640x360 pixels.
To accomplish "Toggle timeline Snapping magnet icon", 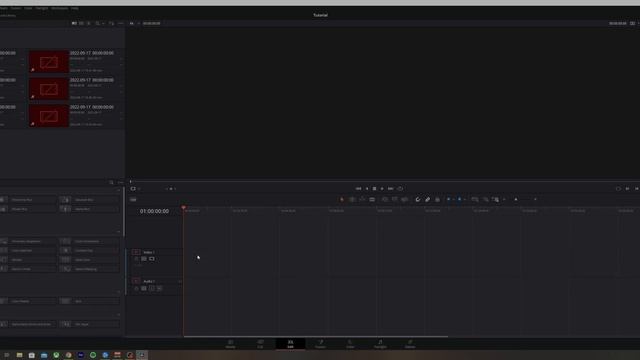I will 418,200.
